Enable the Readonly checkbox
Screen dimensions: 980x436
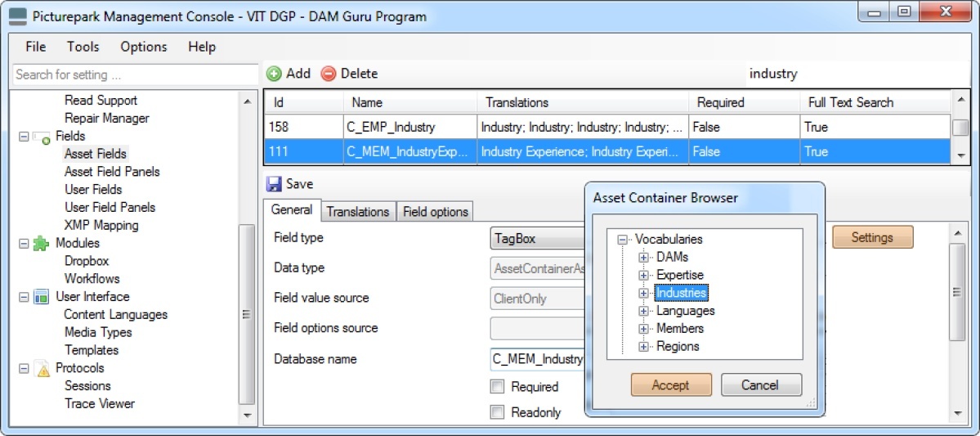(x=498, y=412)
